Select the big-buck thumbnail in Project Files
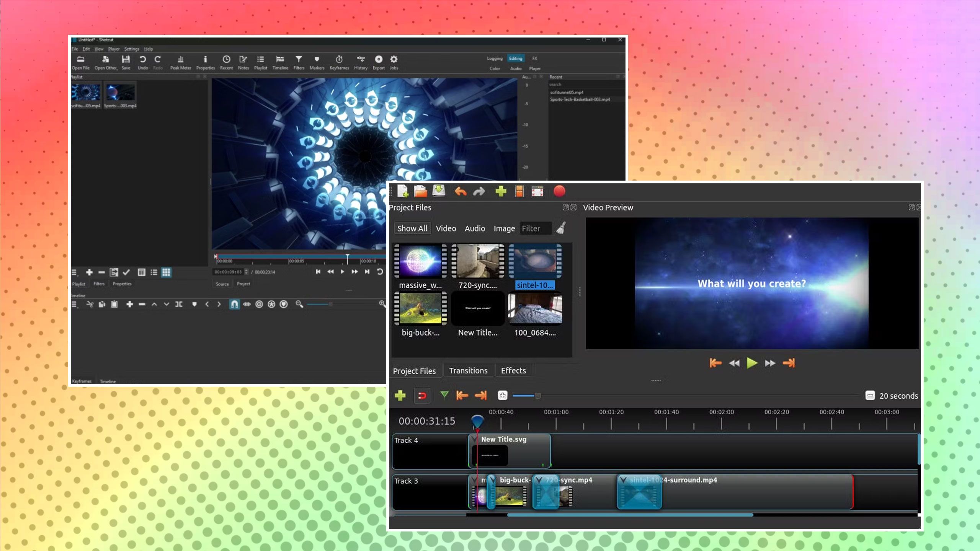Screen dimensions: 980x551 (x=420, y=309)
